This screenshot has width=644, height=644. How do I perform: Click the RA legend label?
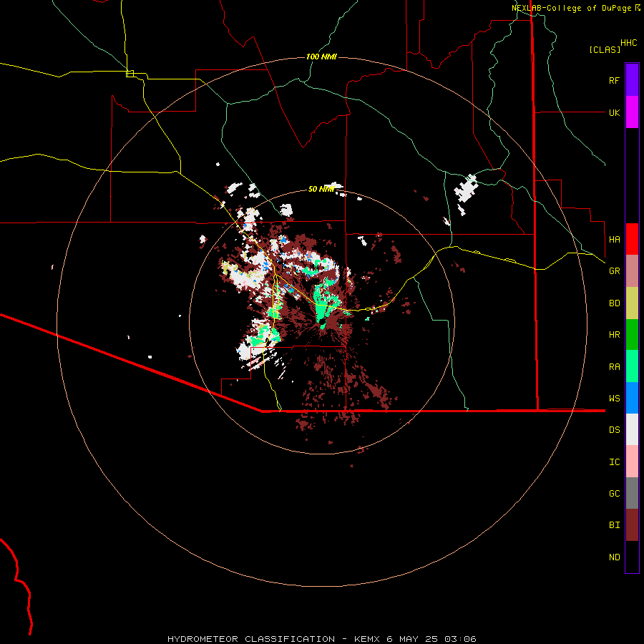[614, 367]
